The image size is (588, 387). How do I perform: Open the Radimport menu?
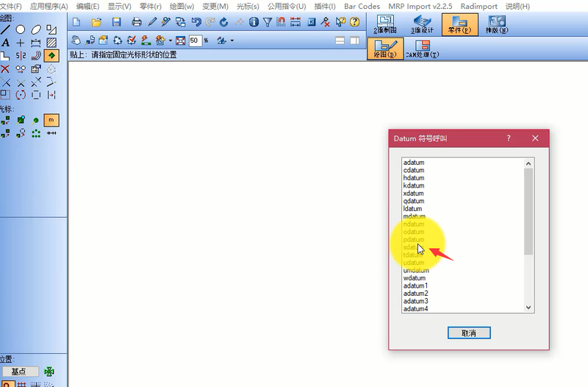479,7
